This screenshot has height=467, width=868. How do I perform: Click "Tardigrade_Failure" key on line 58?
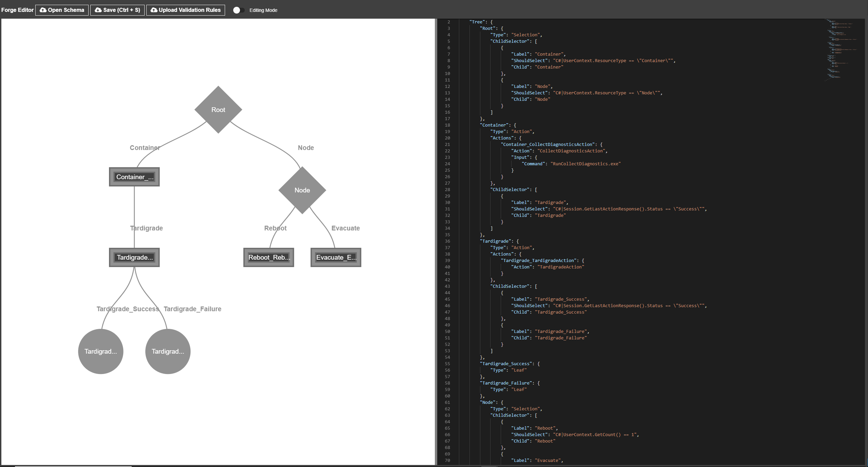tap(506, 383)
